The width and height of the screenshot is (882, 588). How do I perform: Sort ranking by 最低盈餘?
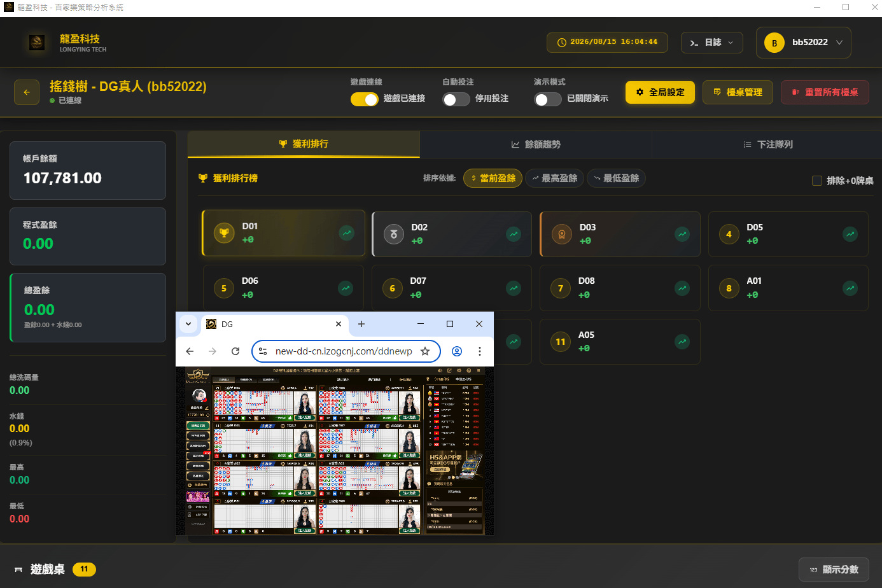pyautogui.click(x=616, y=178)
